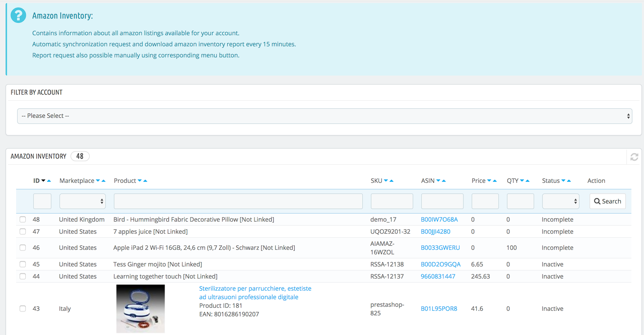
Task: Sort Status column descending
Action: pyautogui.click(x=563, y=181)
